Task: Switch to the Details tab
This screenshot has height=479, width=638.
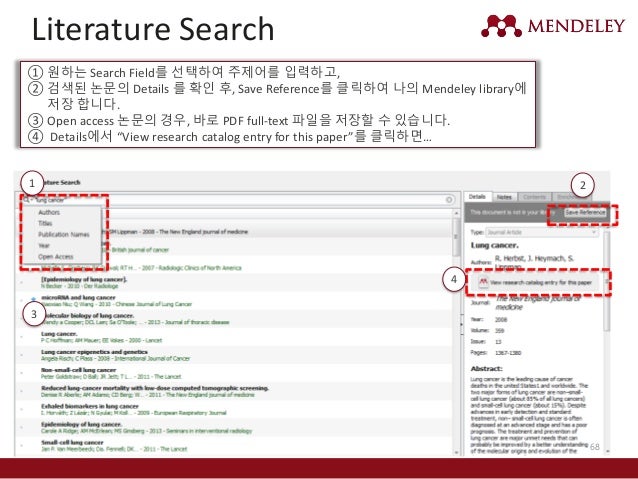Action: (478, 197)
